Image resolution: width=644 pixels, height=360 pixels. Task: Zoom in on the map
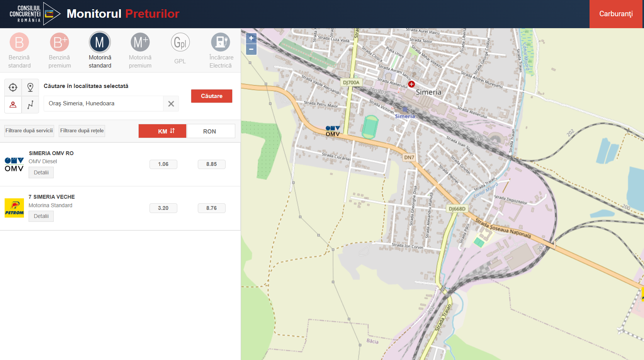tap(251, 38)
